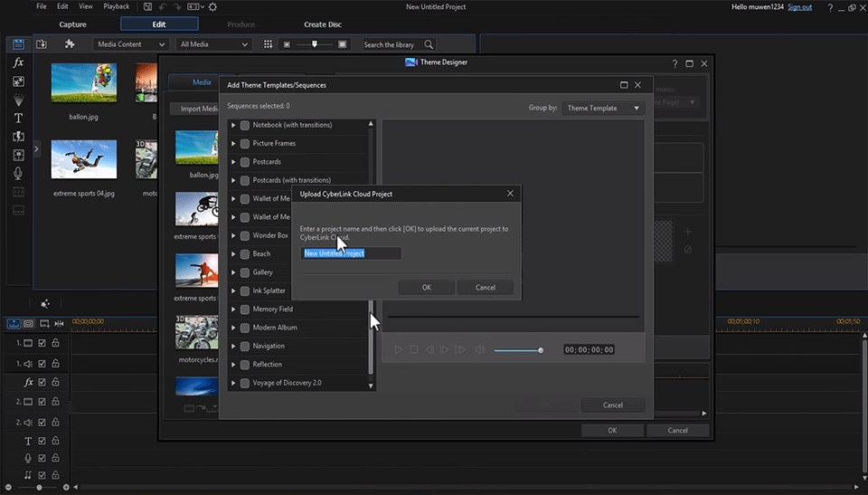This screenshot has width=868, height=495.
Task: Expand the Ink Splatter template group
Action: point(233,290)
